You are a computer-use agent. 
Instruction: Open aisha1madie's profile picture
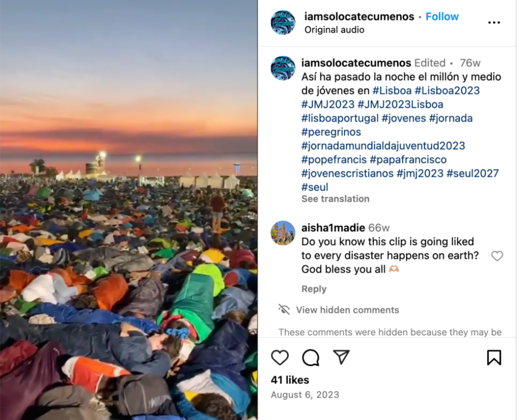click(x=283, y=233)
